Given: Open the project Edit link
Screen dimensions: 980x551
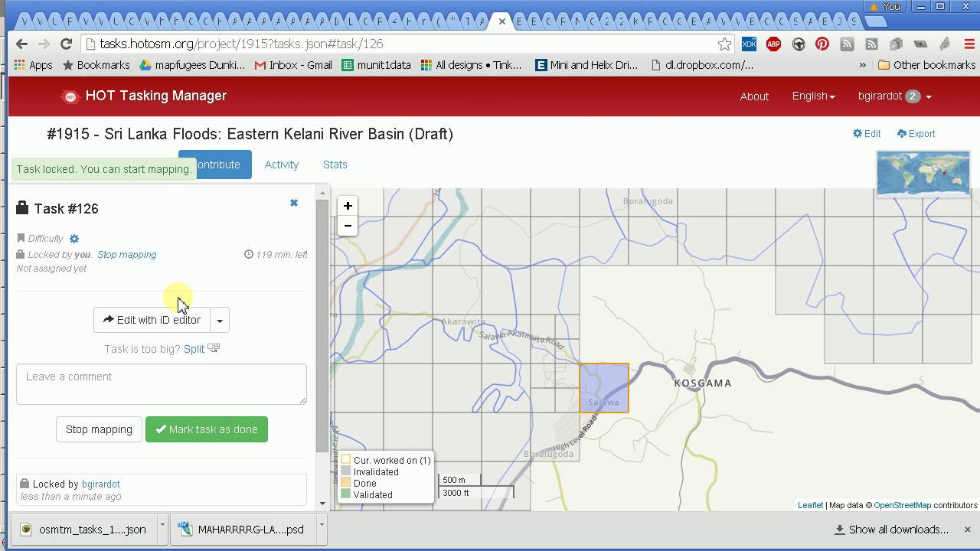Looking at the screenshot, I should pyautogui.click(x=867, y=134).
